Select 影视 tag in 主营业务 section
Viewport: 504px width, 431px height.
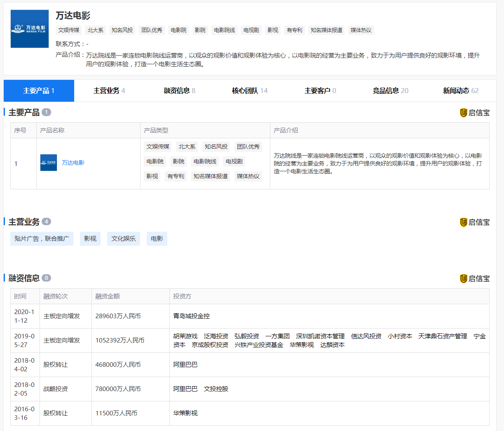pyautogui.click(x=90, y=239)
